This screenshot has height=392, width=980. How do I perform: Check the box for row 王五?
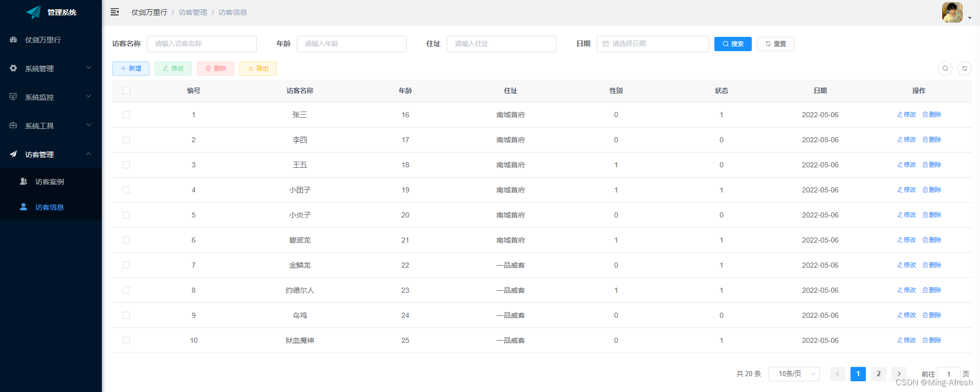126,165
